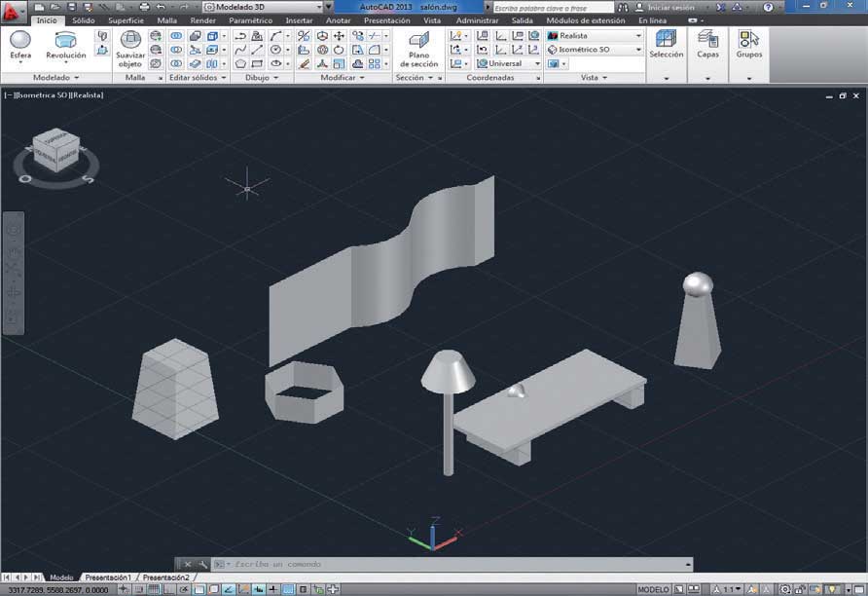Choose the Suavizar objeto mesh tool
Image resolution: width=868 pixels, height=596 pixels.
click(130, 49)
